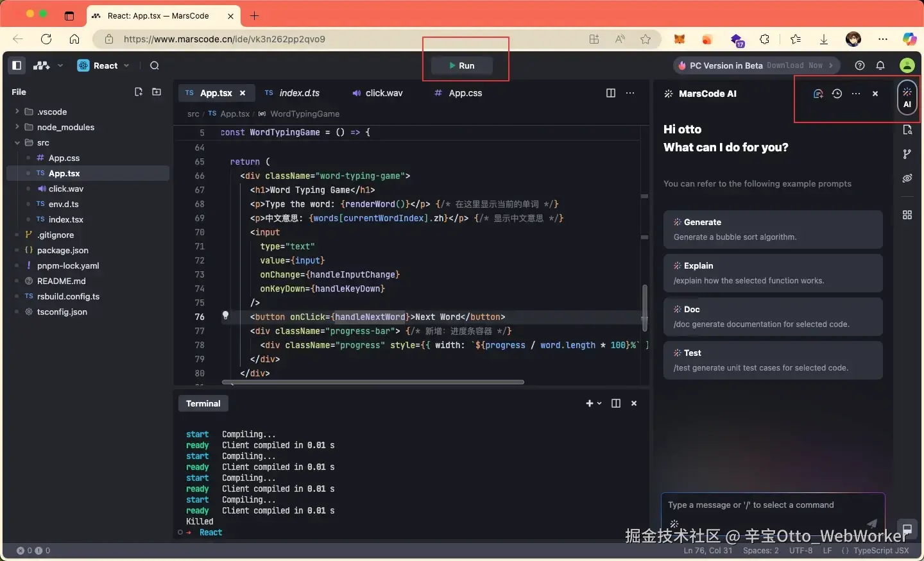The image size is (924, 561).
Task: Click the file search icon in right sidebar
Action: click(x=907, y=130)
